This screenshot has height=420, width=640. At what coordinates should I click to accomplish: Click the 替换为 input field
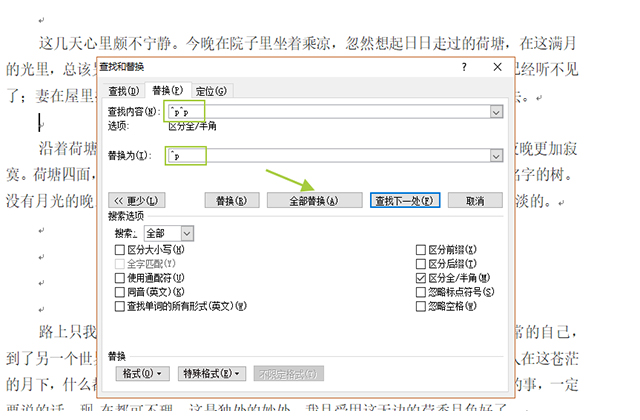tap(329, 156)
